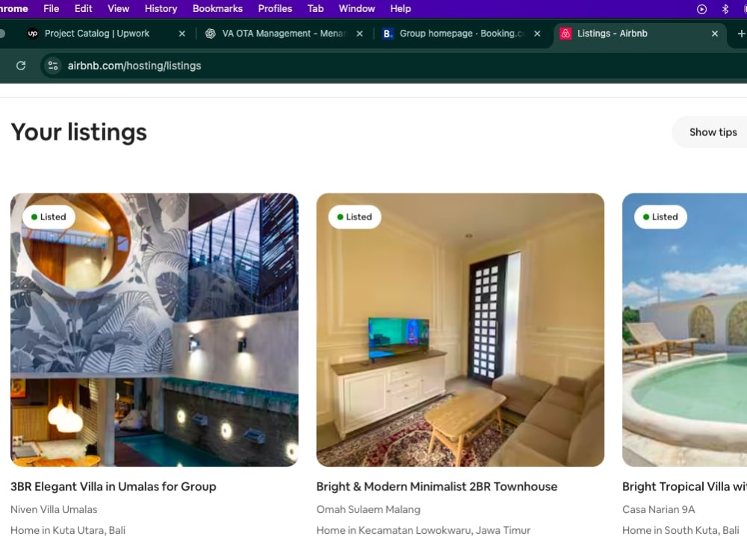Close the Project Catalog Upwork tab
The image size is (747, 560).
click(x=182, y=34)
